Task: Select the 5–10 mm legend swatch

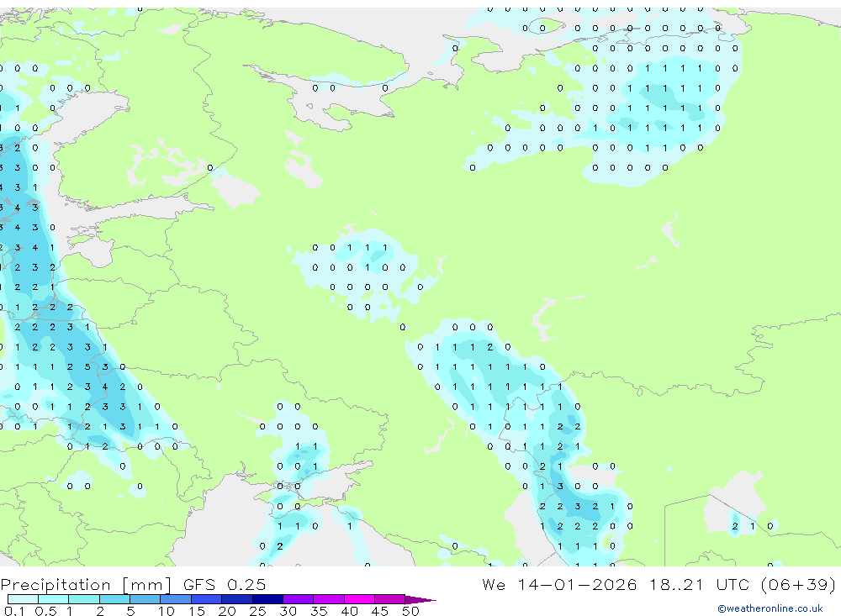Action: point(145,599)
